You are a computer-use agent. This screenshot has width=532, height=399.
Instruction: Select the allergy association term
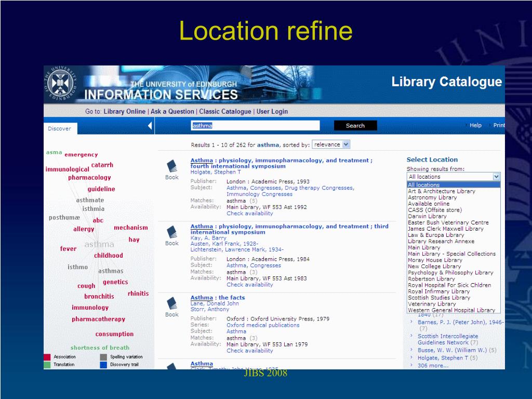(x=84, y=229)
